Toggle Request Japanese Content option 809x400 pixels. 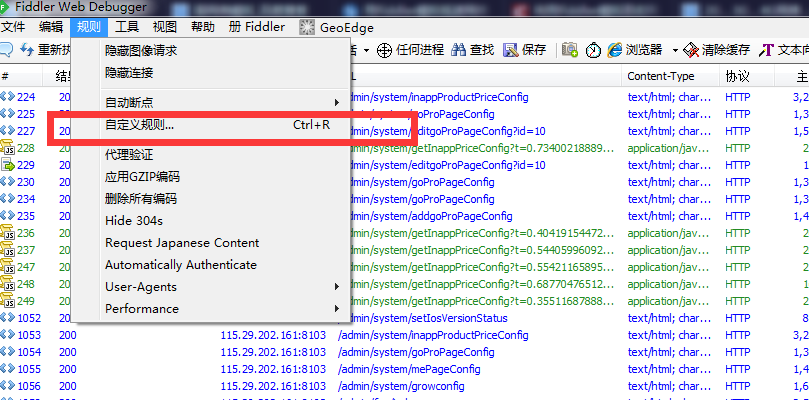(211, 243)
